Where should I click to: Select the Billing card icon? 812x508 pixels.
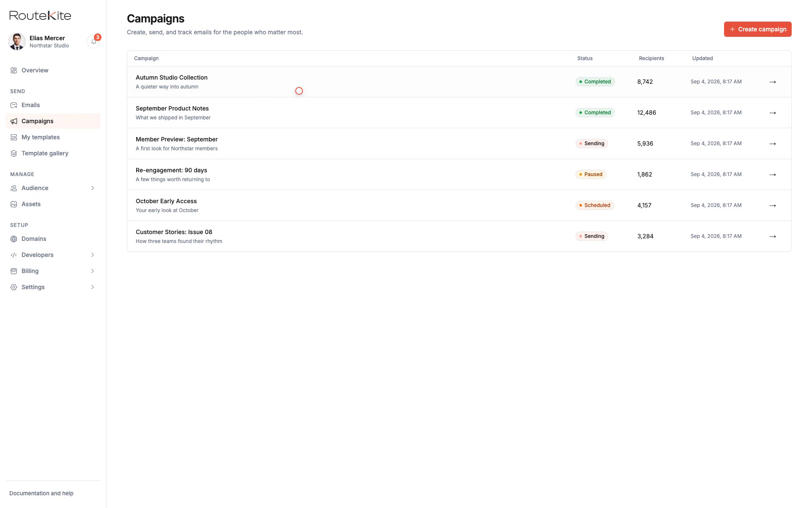(14, 271)
